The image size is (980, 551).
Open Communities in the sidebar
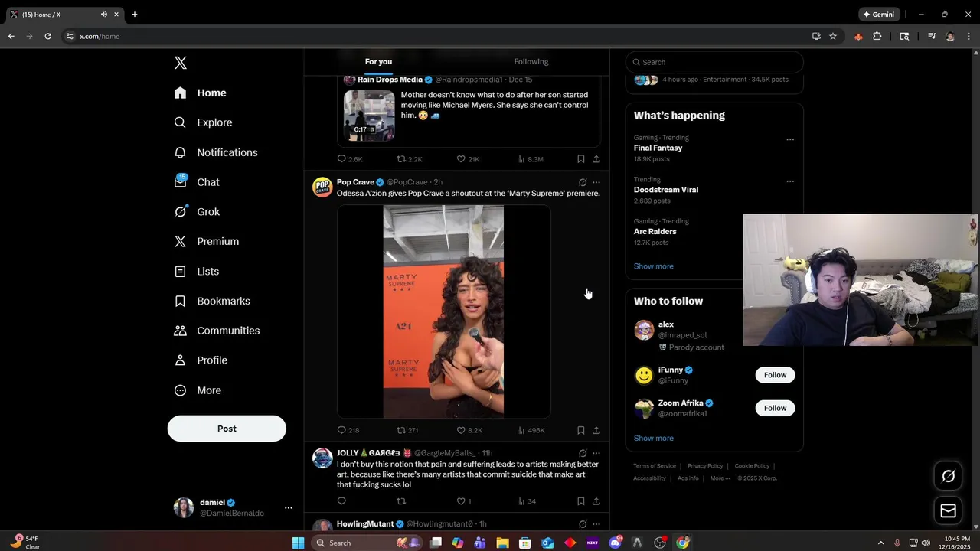tap(217, 331)
